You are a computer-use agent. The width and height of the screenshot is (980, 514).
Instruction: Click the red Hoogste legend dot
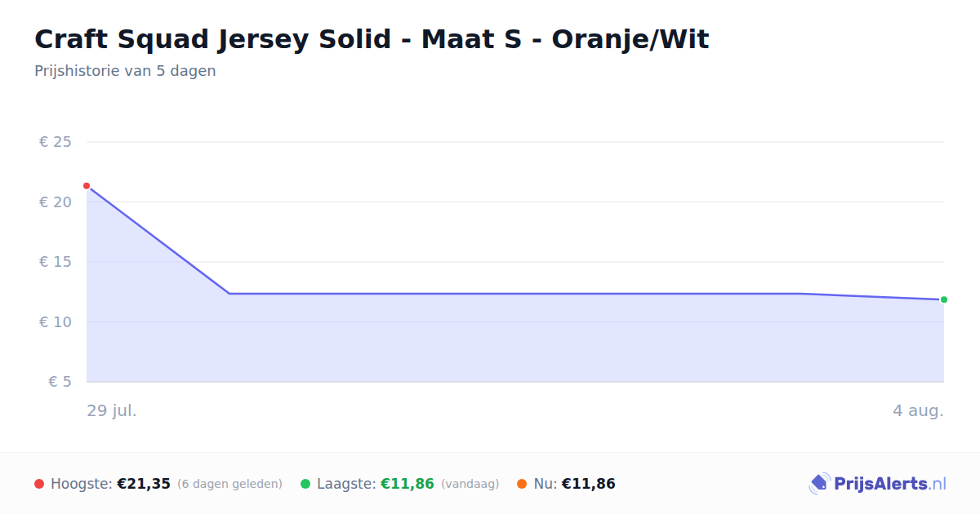[x=39, y=484]
